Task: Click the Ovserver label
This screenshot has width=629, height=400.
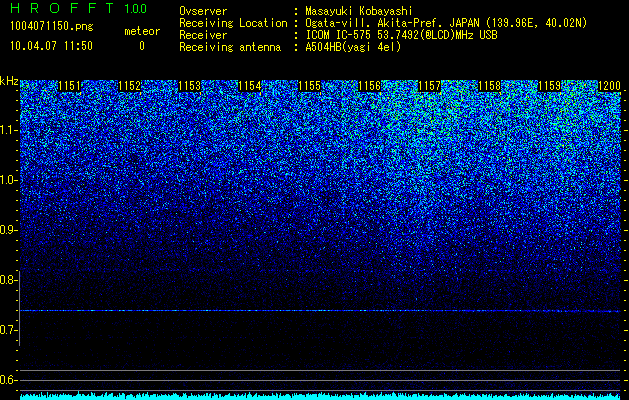Action: [x=203, y=11]
